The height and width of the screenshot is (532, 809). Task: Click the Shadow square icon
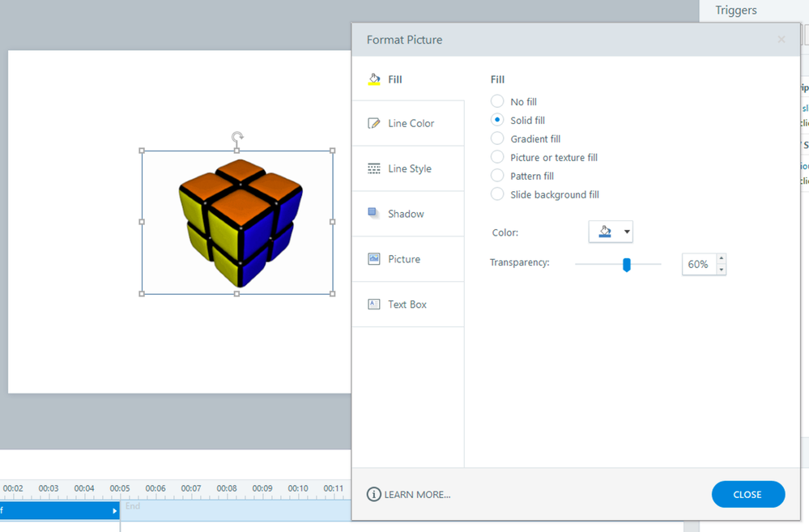pyautogui.click(x=373, y=213)
